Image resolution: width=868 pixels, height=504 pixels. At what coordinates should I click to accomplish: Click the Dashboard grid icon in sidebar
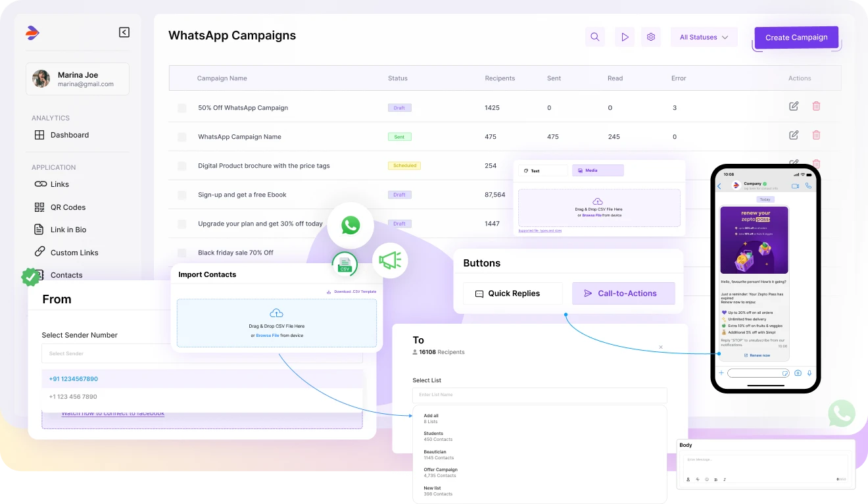pyautogui.click(x=39, y=135)
